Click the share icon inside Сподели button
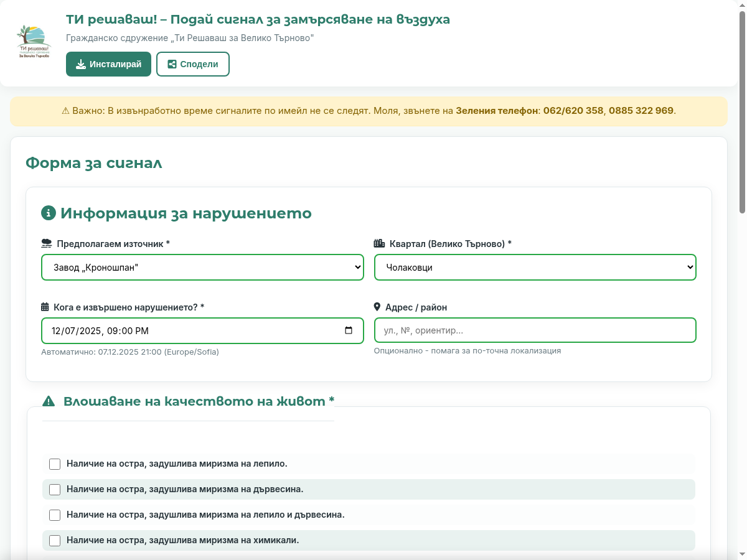This screenshot has height=560, width=747. click(172, 63)
